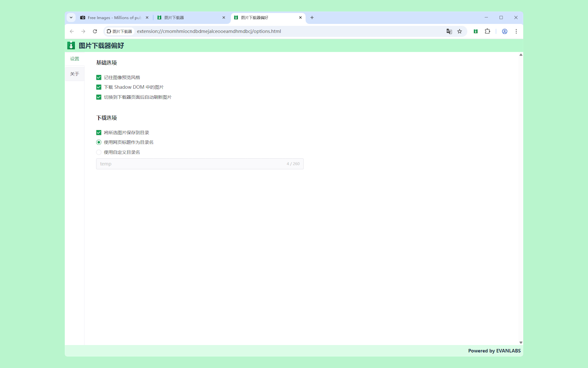
Task: Select 使用网页标题作为目录名 radio button
Action: tap(99, 142)
